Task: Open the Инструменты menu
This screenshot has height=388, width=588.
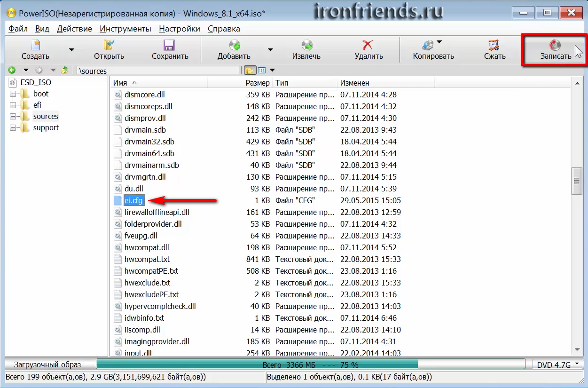Action: pos(125,29)
